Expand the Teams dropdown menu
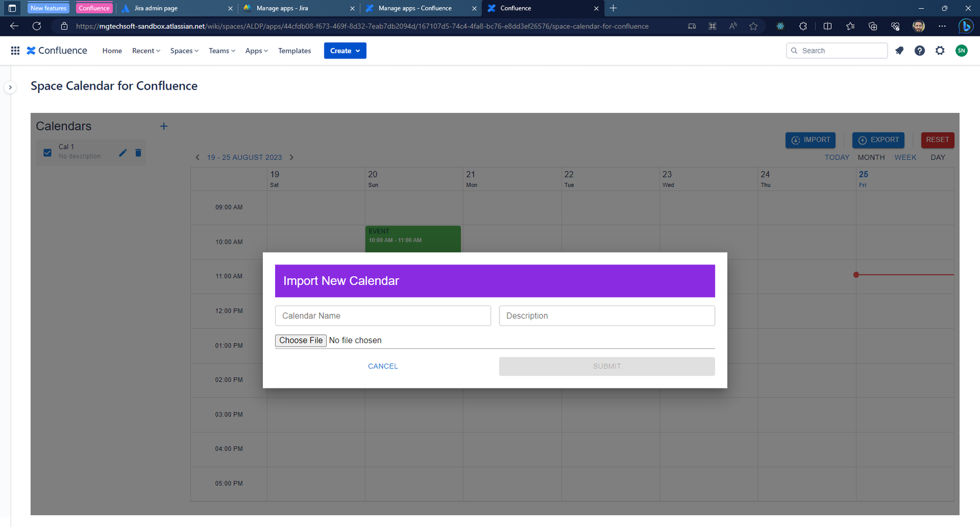Screen dimensions: 980x527 click(222, 51)
